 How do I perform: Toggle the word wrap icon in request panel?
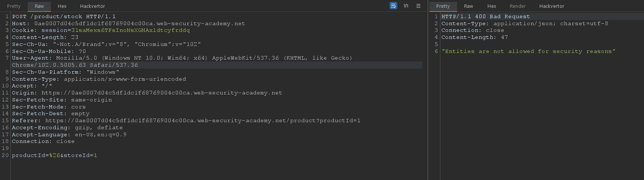[x=393, y=6]
